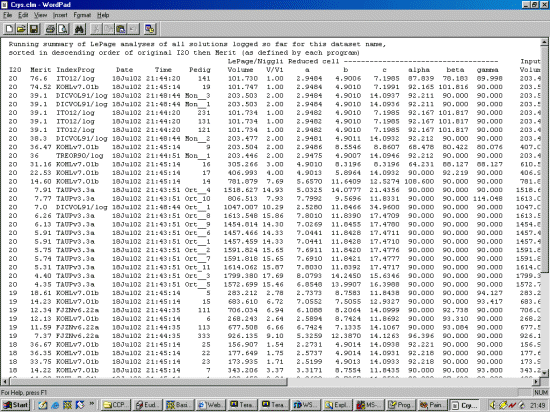
Task: Click the taskbar clock showing 21:49
Action: coord(539,405)
